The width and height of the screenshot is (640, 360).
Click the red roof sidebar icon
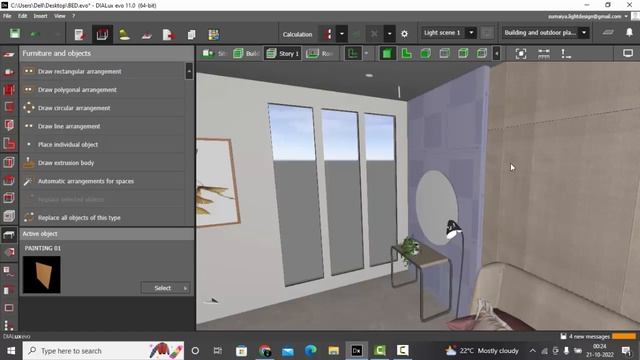(x=9, y=180)
